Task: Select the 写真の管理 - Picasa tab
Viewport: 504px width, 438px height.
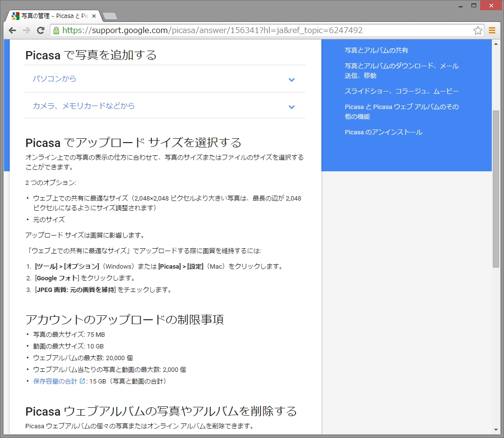Action: point(54,16)
